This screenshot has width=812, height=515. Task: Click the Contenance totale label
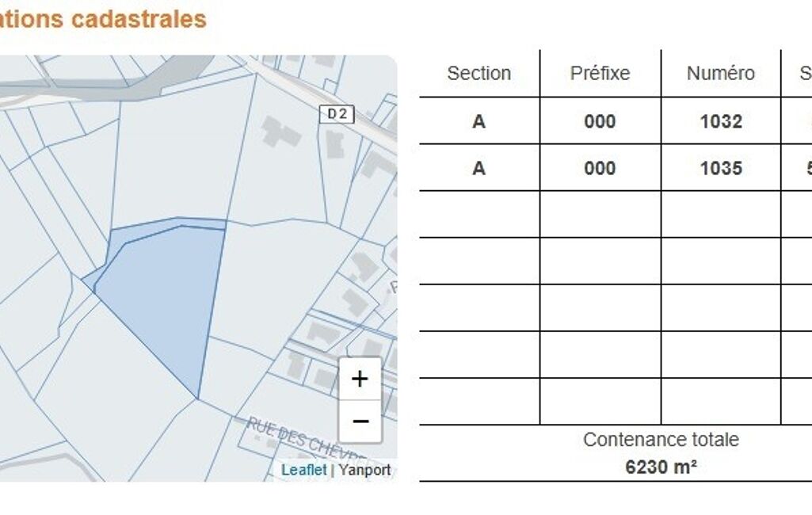point(661,440)
